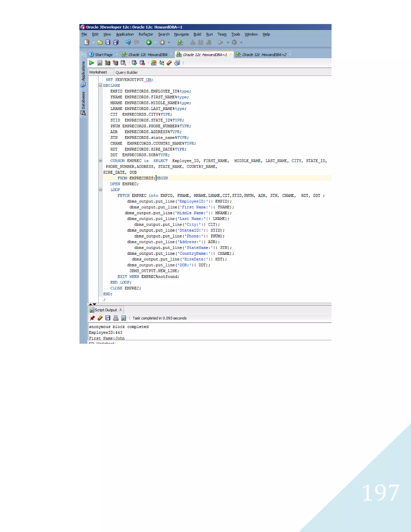
Task: Rollback changes with the red arrow database icon
Action: [142, 63]
